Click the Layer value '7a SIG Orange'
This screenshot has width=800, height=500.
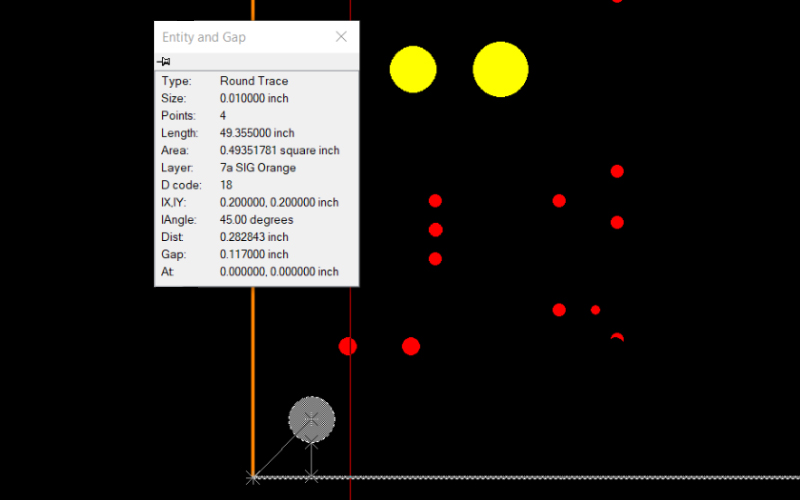point(258,168)
